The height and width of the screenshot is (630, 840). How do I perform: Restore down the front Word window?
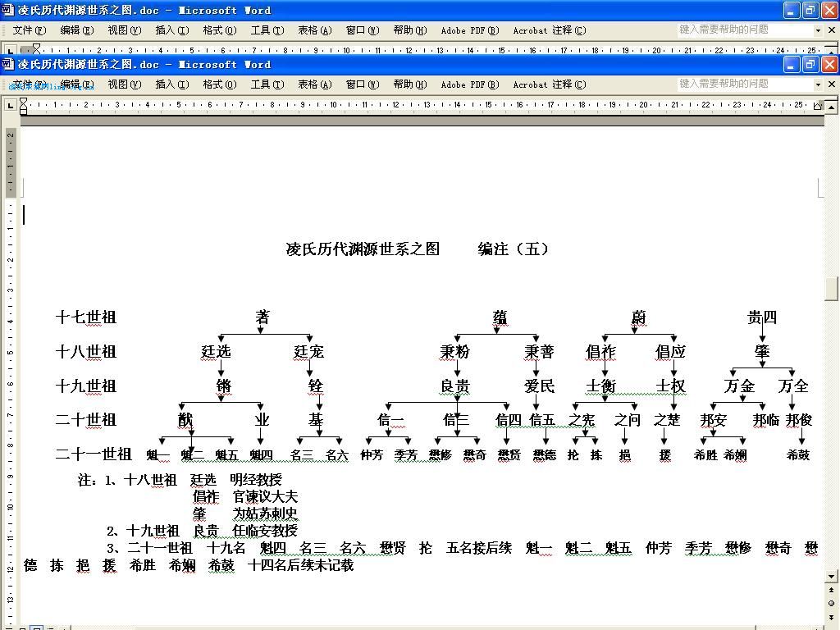[x=810, y=64]
